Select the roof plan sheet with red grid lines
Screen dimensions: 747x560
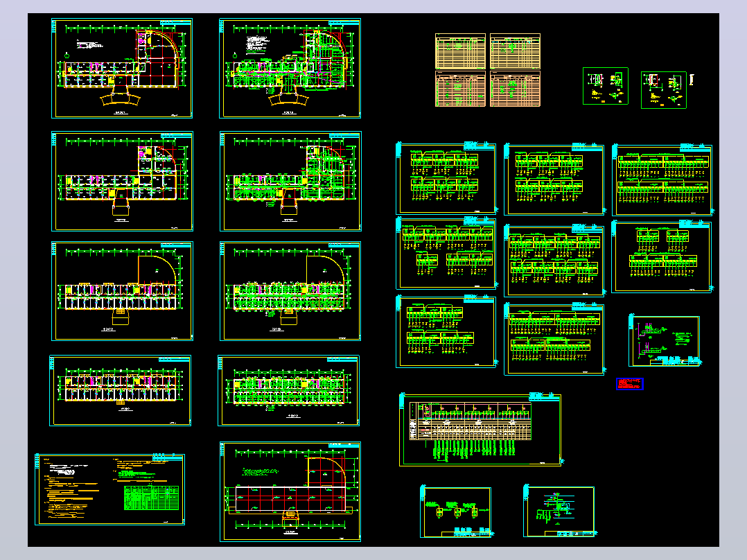click(290, 491)
